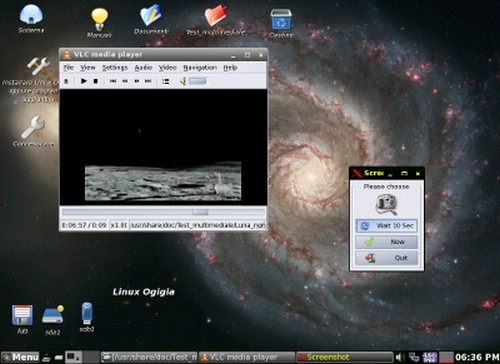Start playback with VLC play button
Image resolution: width=500 pixels, height=364 pixels.
tap(84, 81)
